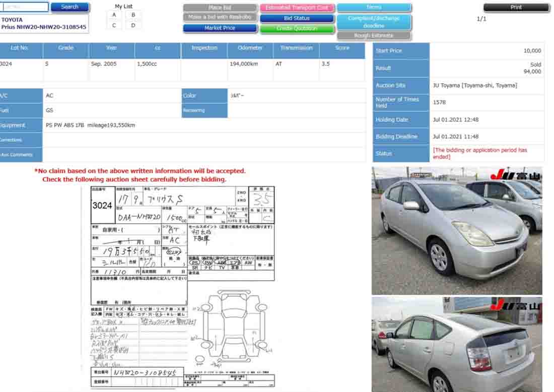Add to My List B
554x392 pixels.
pyautogui.click(x=133, y=15)
